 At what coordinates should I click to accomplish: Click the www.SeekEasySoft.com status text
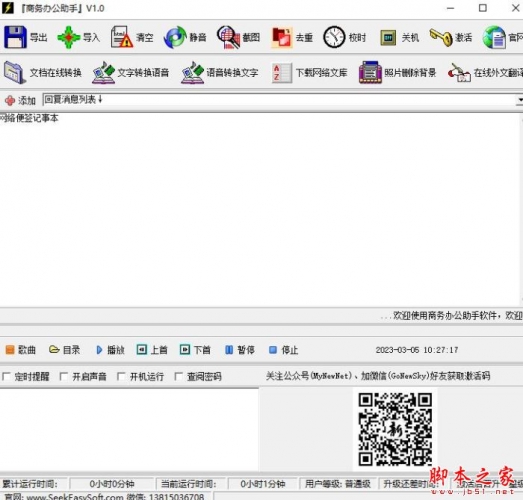coord(75,497)
